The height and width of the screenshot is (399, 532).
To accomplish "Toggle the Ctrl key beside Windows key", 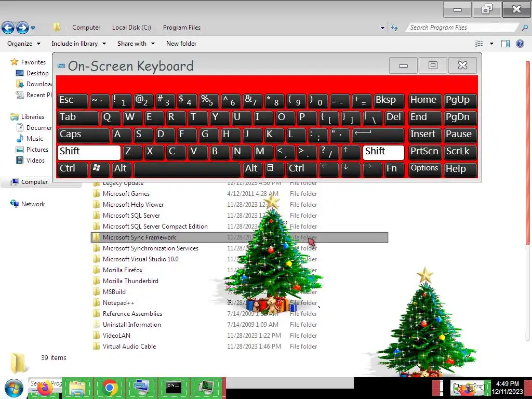I will click(73, 169).
